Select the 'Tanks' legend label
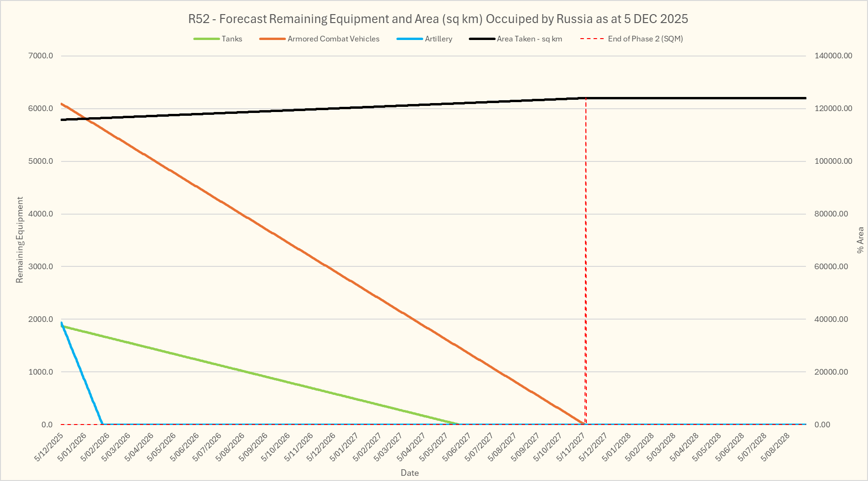The height and width of the screenshot is (481, 868). click(232, 39)
